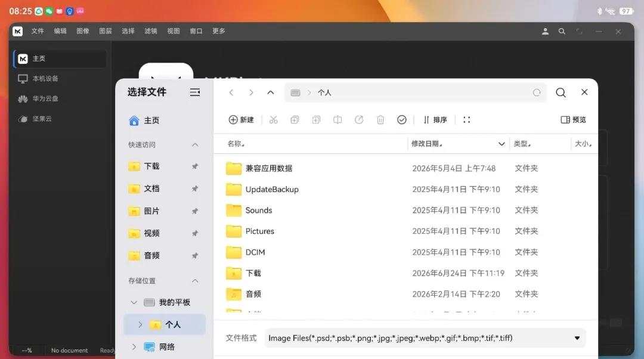Screen dimensions: 644x359
Task: Toggle the file dialog sidebar list icon
Action: (194, 92)
